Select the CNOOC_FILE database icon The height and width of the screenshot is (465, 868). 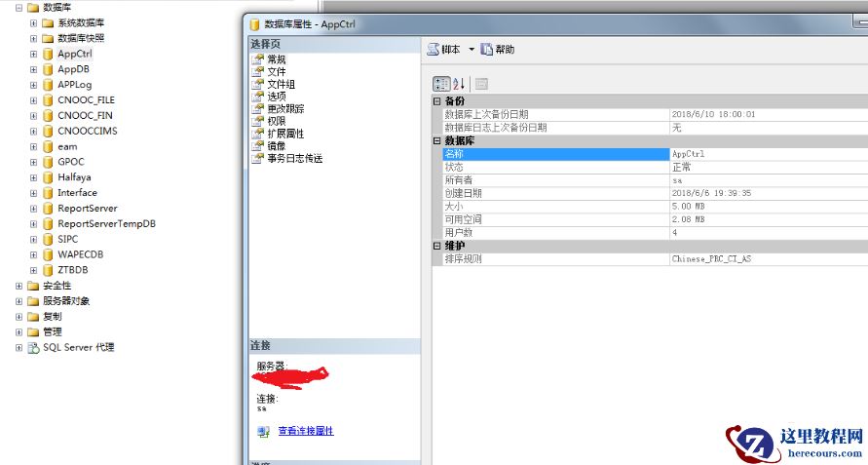tap(48, 100)
